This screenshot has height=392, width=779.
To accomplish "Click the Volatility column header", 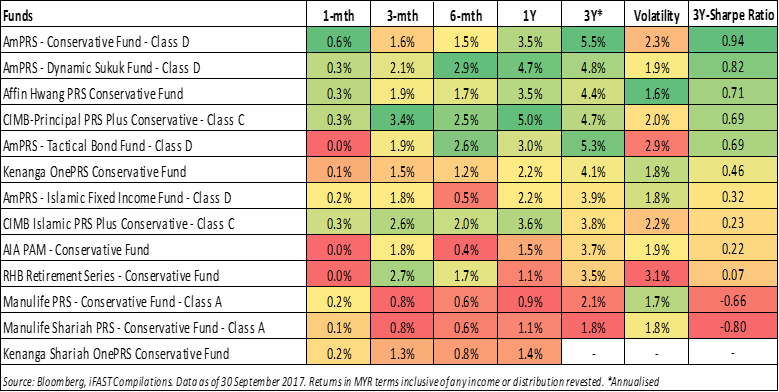I will [x=656, y=16].
